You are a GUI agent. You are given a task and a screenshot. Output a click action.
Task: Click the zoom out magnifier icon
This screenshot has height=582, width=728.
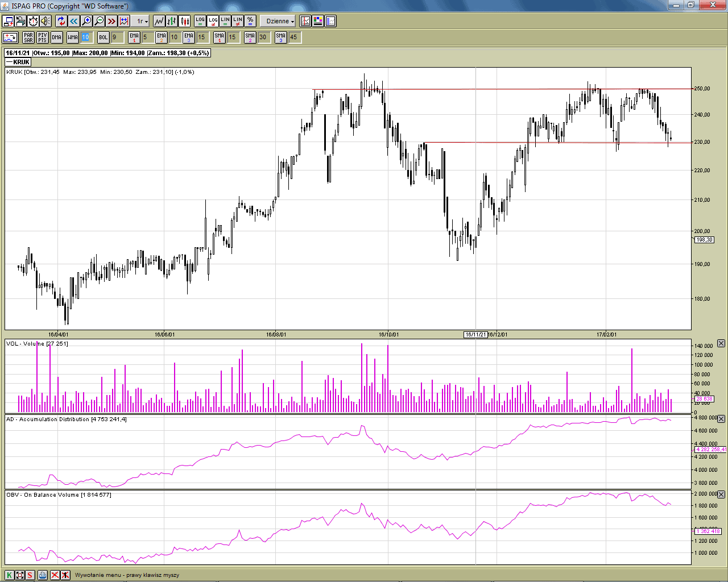coord(99,21)
